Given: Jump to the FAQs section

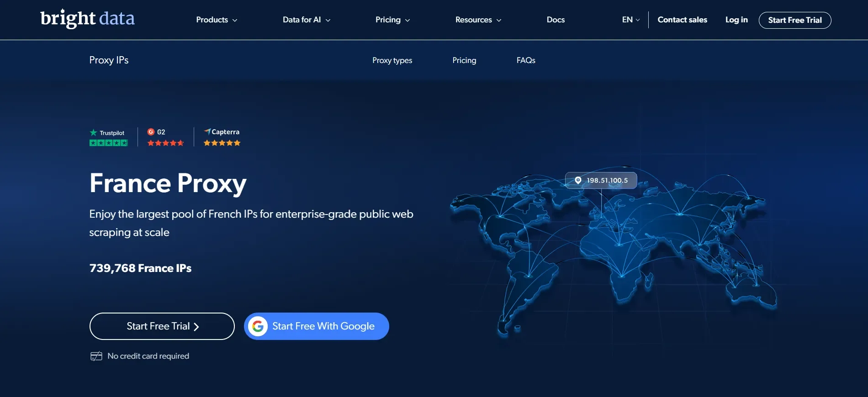Looking at the screenshot, I should [x=526, y=60].
